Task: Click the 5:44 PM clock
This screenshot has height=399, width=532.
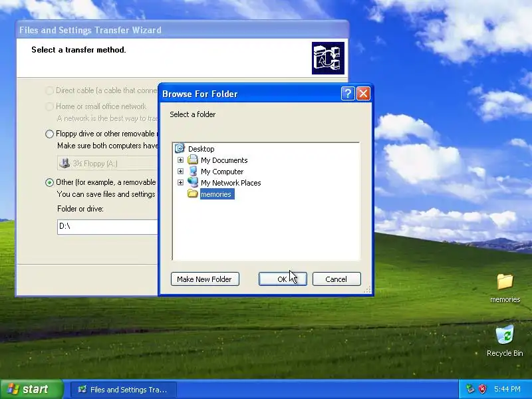Action: pyautogui.click(x=507, y=389)
